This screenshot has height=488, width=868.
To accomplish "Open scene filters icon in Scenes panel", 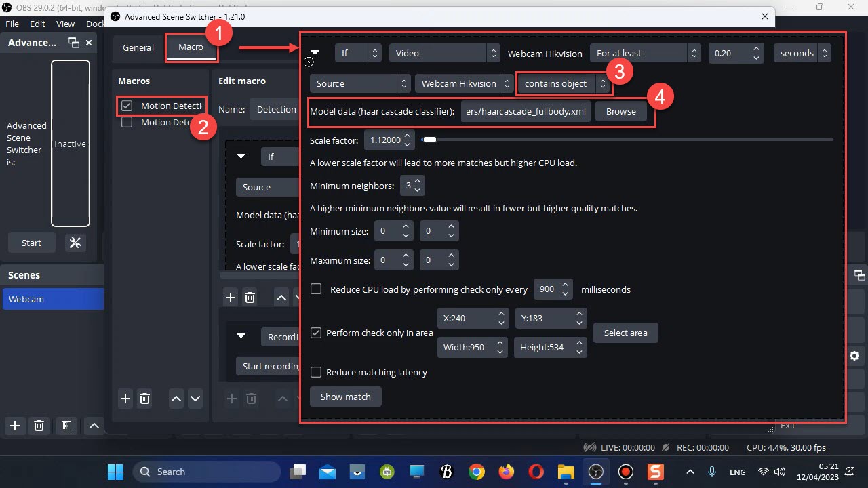I will point(66,426).
